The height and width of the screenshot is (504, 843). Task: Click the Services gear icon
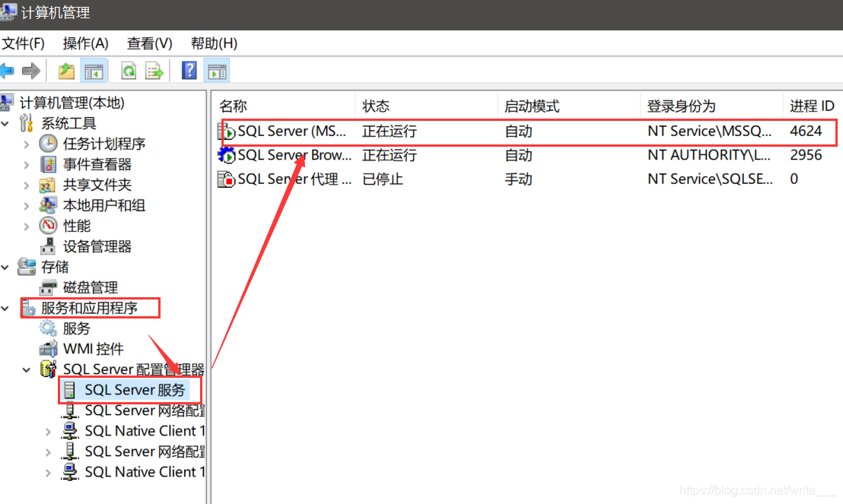point(48,328)
